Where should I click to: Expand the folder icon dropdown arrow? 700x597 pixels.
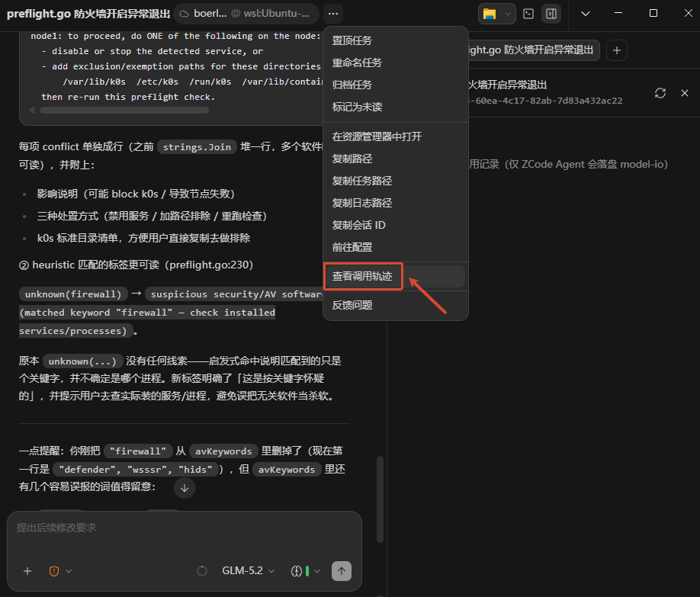click(508, 14)
